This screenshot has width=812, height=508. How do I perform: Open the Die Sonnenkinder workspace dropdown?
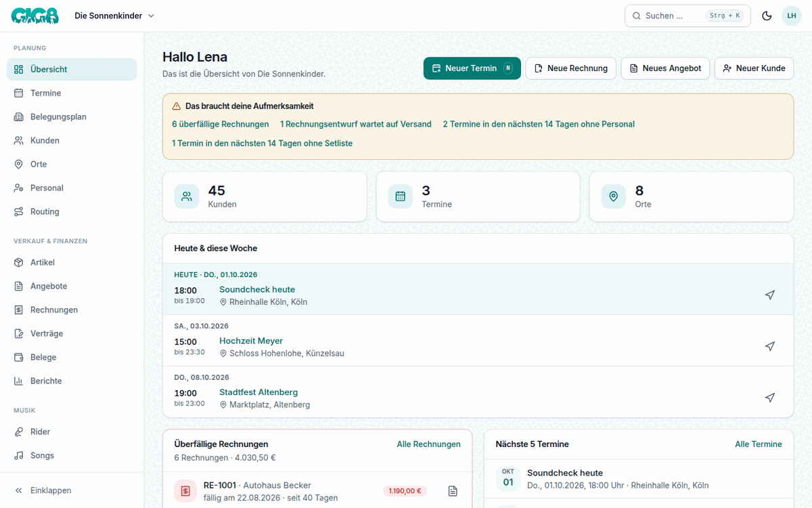[114, 16]
